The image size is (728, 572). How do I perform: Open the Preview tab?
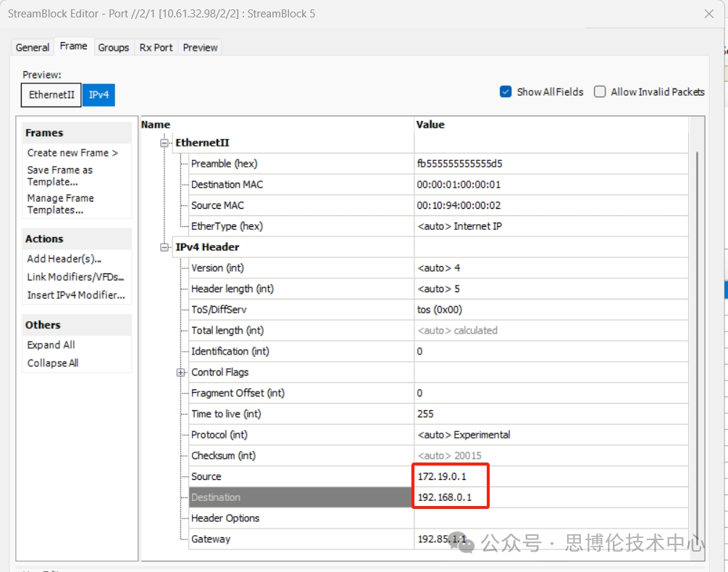(x=200, y=47)
